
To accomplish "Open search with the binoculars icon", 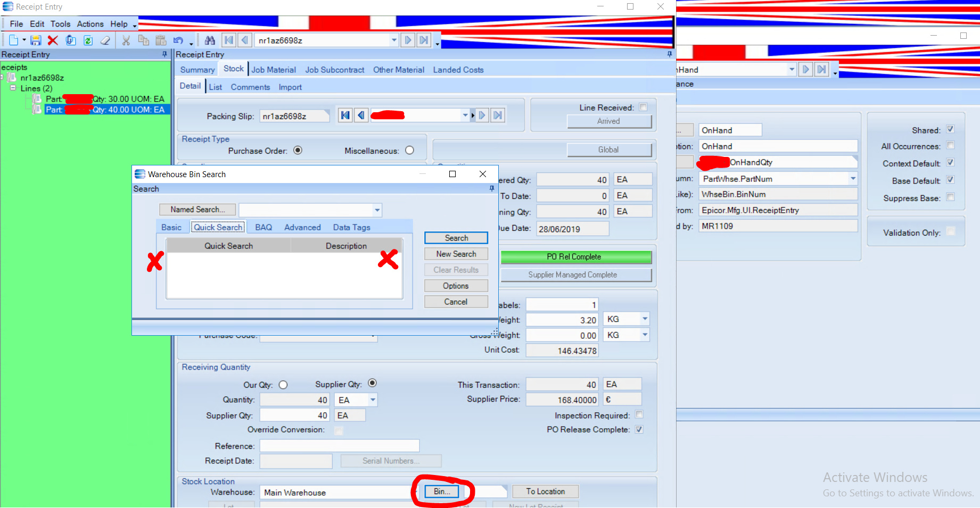I will 210,40.
